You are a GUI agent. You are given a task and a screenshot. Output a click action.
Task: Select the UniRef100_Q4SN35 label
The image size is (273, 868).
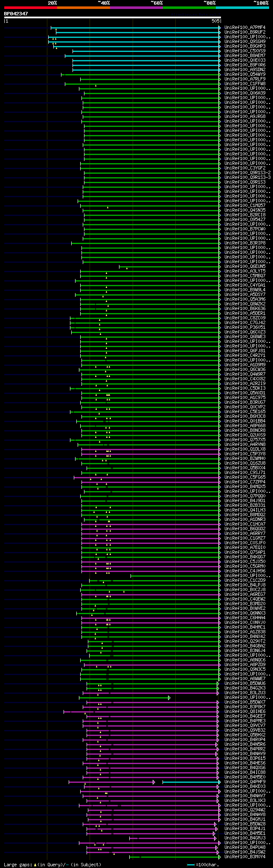245,210
